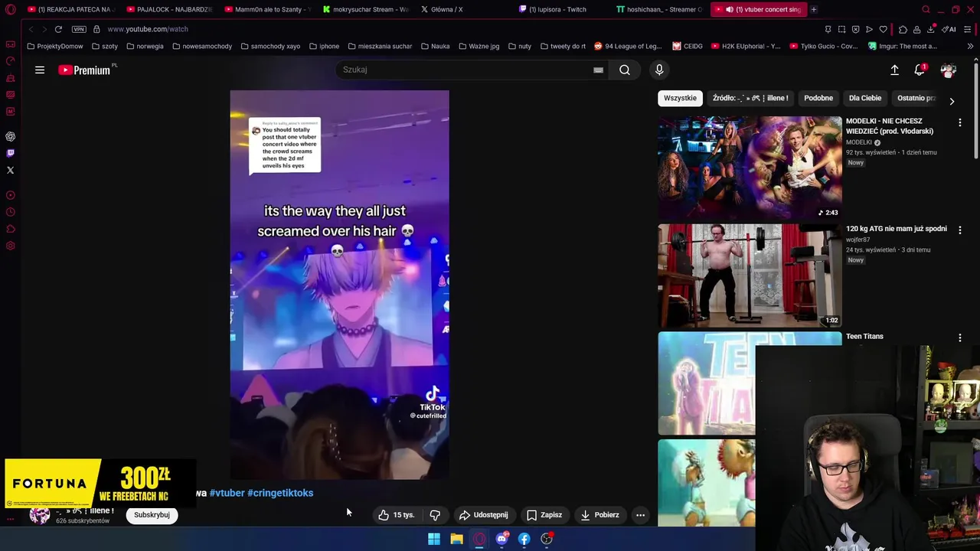The height and width of the screenshot is (551, 980).
Task: Select the Podobne filter chip
Action: tap(818, 98)
